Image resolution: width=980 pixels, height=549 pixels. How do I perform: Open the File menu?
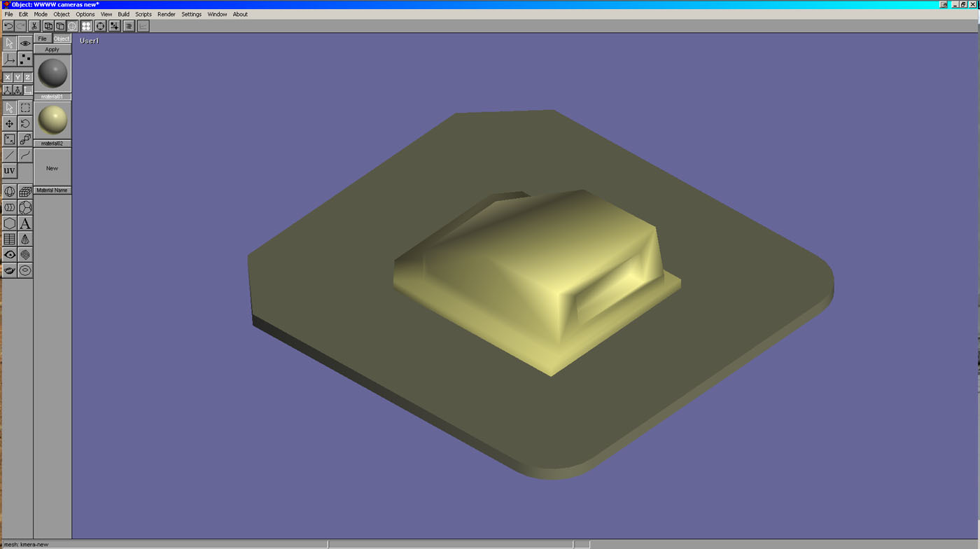[x=8, y=14]
